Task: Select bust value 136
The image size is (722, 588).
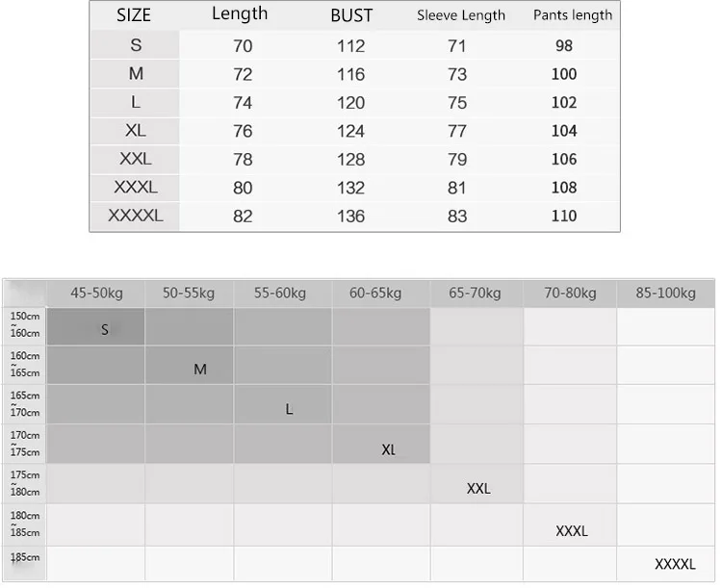Action: tap(350, 217)
